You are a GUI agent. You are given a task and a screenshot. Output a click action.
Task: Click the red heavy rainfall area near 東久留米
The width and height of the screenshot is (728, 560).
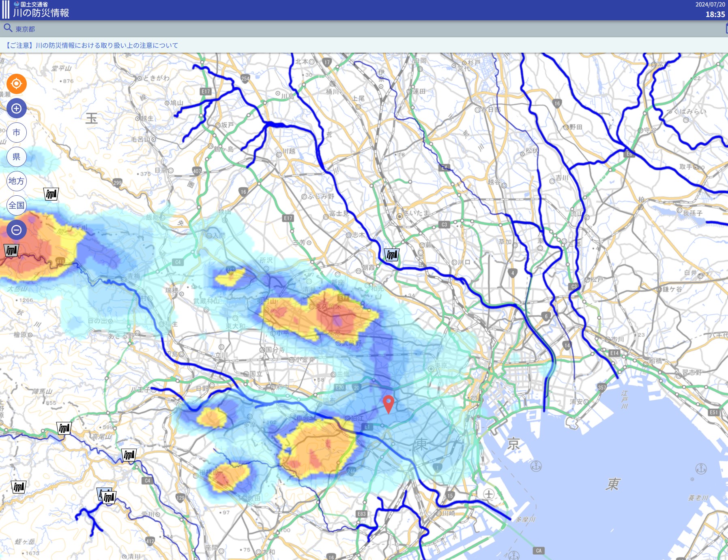click(337, 316)
